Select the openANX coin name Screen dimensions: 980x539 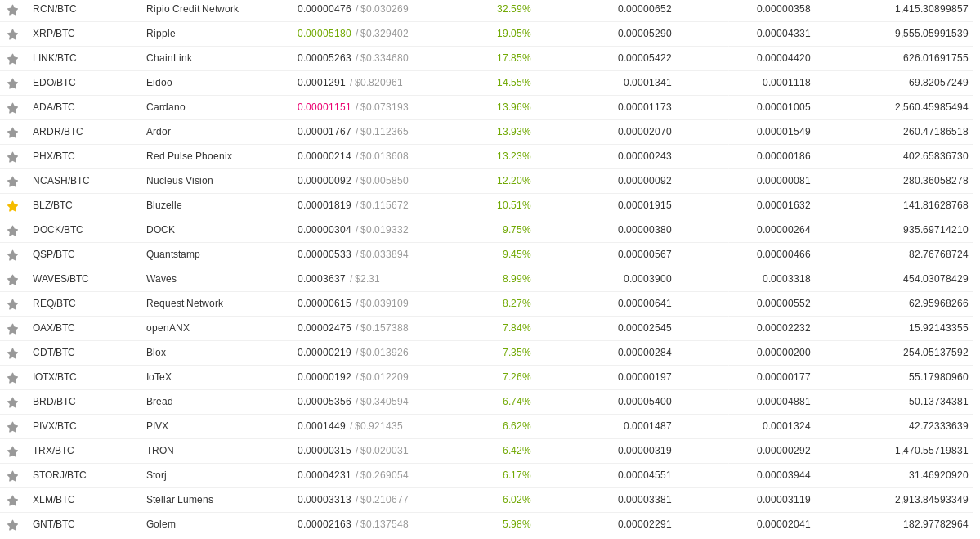coord(168,328)
